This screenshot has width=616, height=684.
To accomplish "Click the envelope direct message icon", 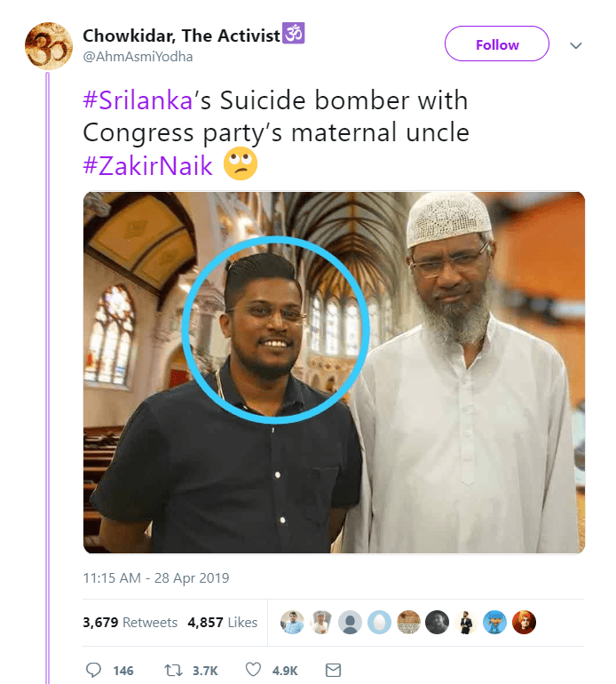I will point(334,670).
